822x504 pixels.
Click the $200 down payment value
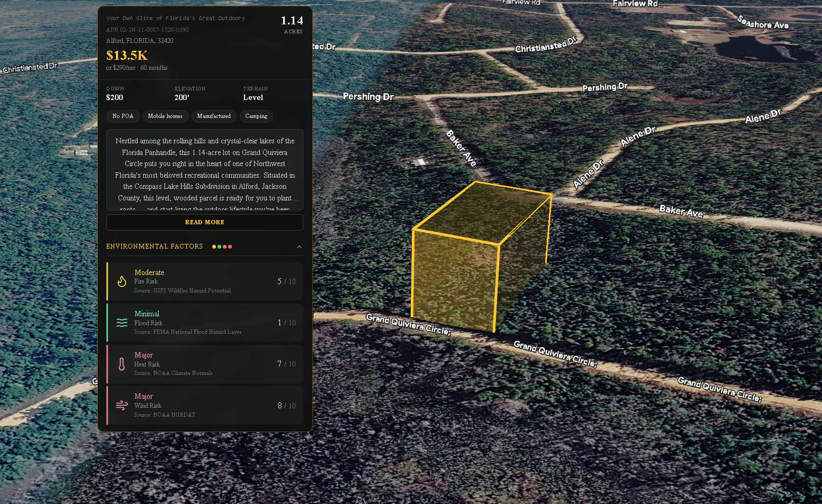114,97
